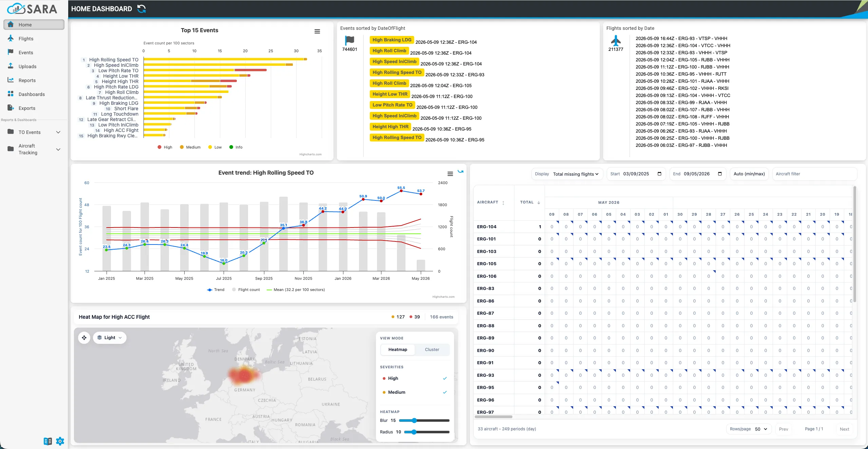Expand the Aircraft Tracking chevron
Image resolution: width=868 pixels, height=449 pixels.
click(58, 149)
